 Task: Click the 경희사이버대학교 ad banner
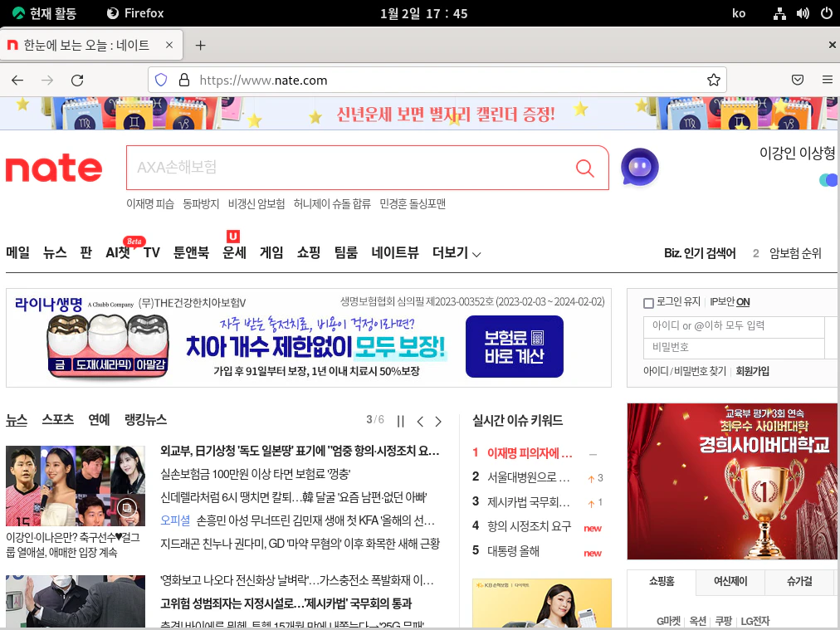(x=732, y=481)
